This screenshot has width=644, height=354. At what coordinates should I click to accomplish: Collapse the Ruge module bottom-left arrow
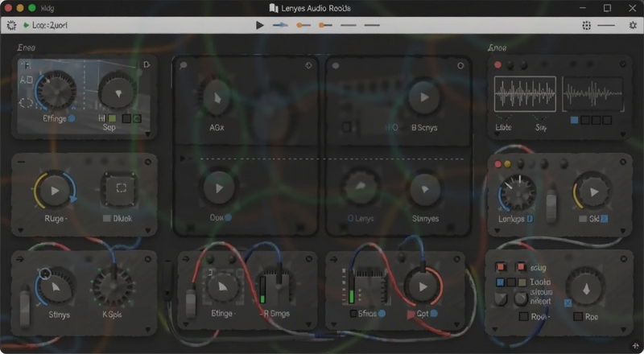(x=21, y=230)
